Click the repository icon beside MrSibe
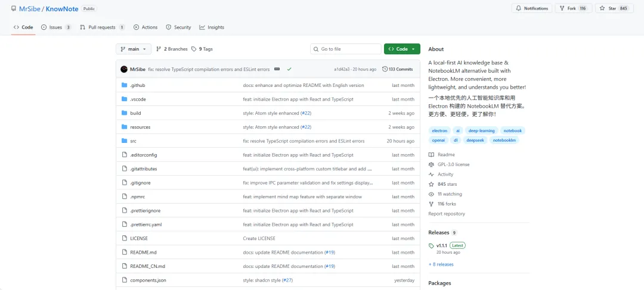Screen dimensions: 644x290 tap(14, 8)
